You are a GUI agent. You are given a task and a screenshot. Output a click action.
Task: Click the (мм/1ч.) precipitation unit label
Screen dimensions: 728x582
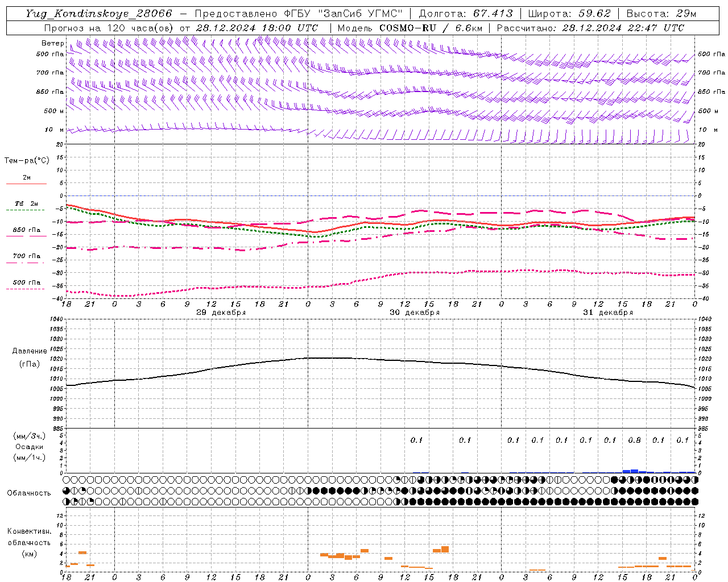coord(30,458)
